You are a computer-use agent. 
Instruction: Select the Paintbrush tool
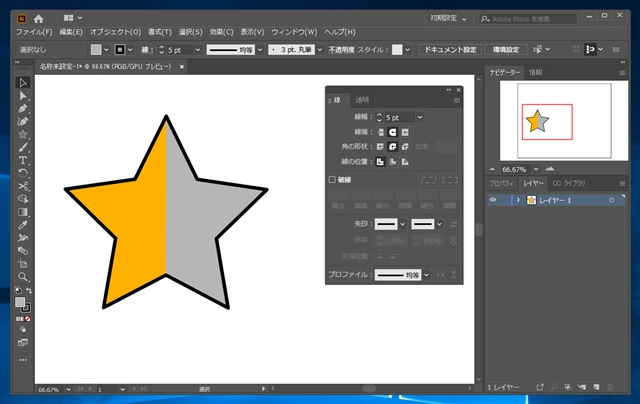pos(23,147)
